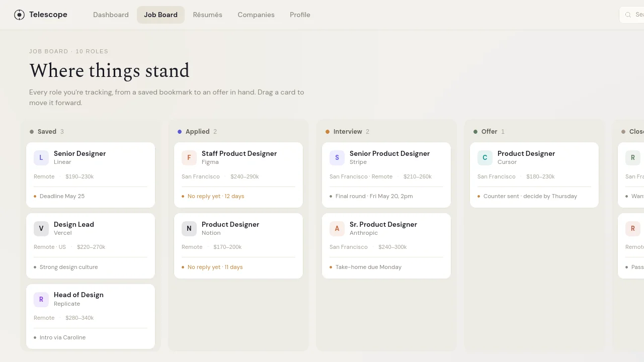Screen dimensions: 644x362
Task: Click the Notion 'N' company avatar
Action: (189, 228)
